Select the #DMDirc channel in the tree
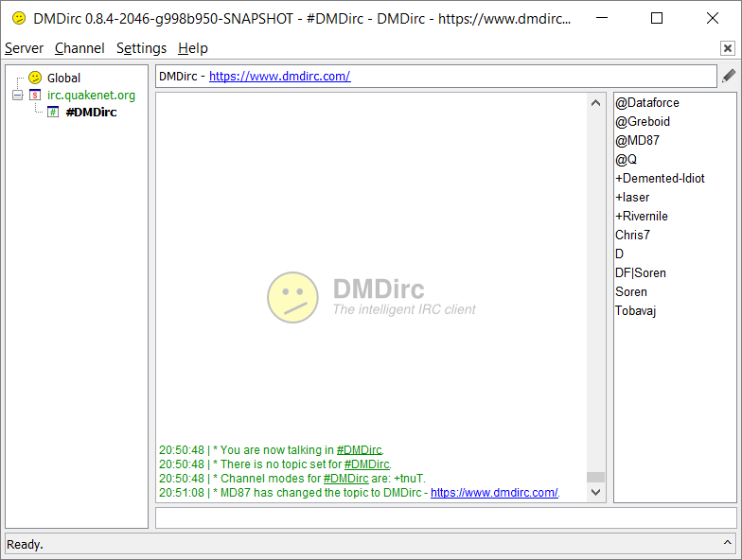Viewport: 742px width, 560px height. click(x=91, y=113)
